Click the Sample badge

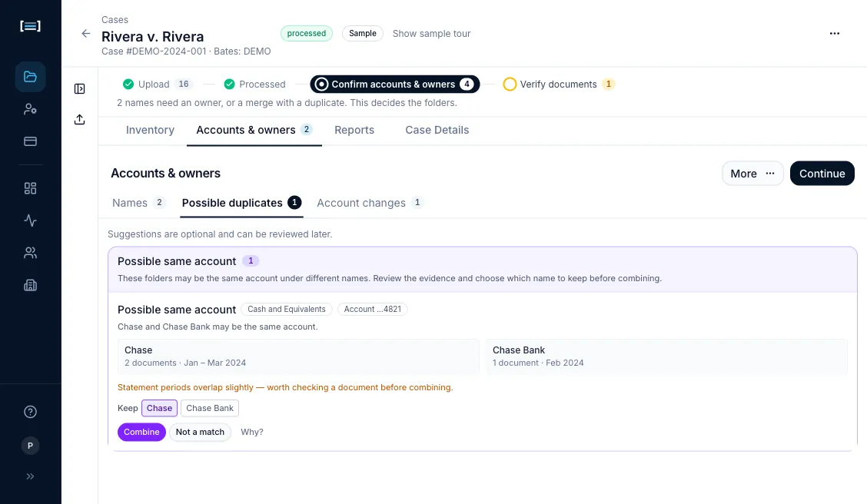(363, 33)
